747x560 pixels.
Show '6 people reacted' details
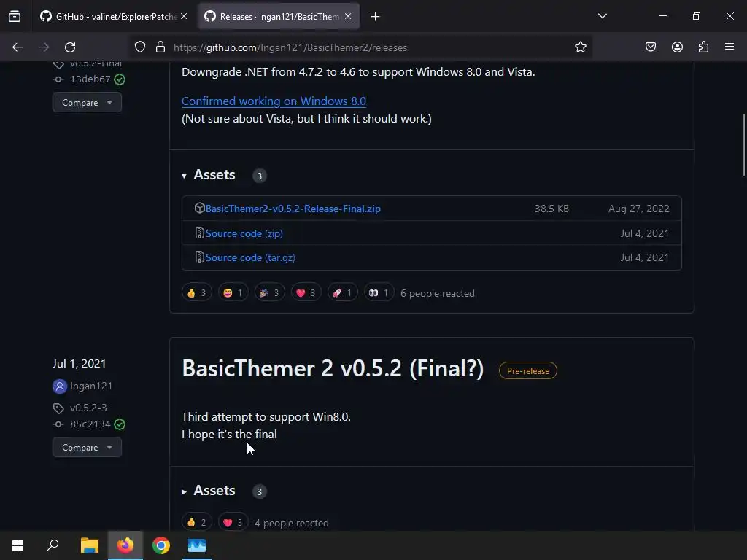coord(438,293)
